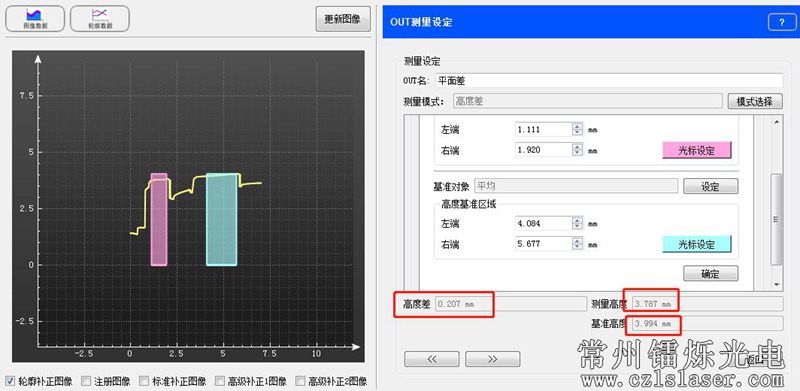This screenshot has height=391, width=800.
Task: Go to previous page with << button
Action: point(432,359)
